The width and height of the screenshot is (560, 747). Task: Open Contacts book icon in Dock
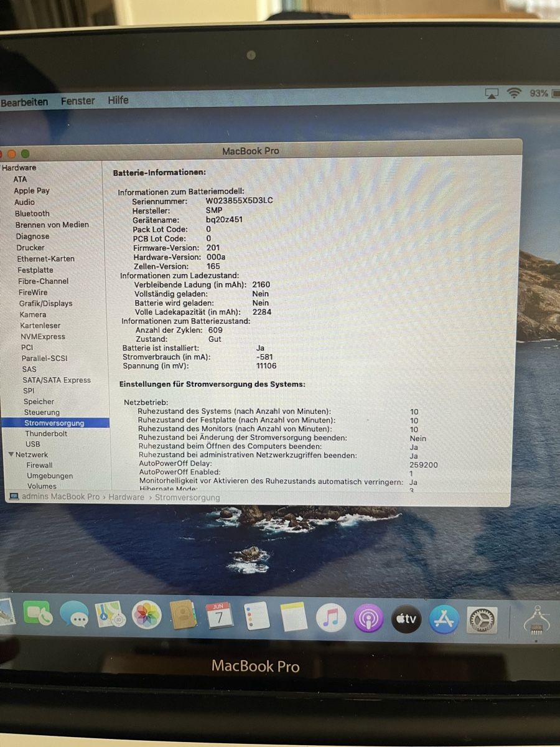(x=184, y=616)
